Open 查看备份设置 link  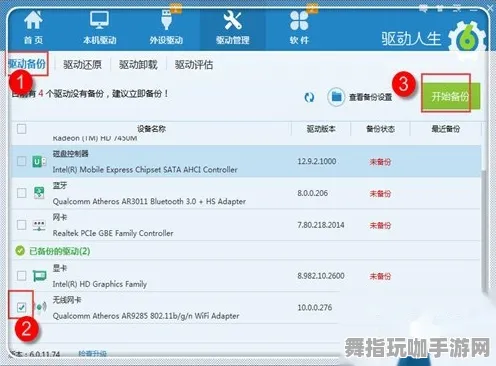[370, 97]
